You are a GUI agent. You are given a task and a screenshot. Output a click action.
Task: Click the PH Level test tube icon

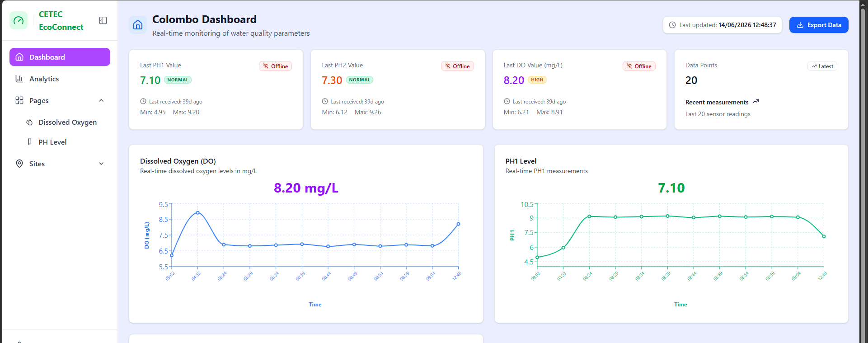[x=29, y=142]
